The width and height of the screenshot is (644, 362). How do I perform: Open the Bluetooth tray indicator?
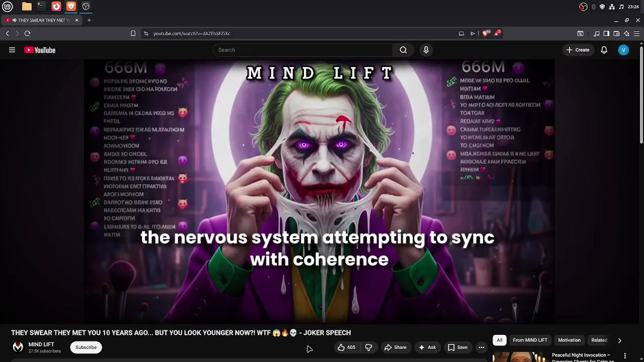click(x=594, y=7)
